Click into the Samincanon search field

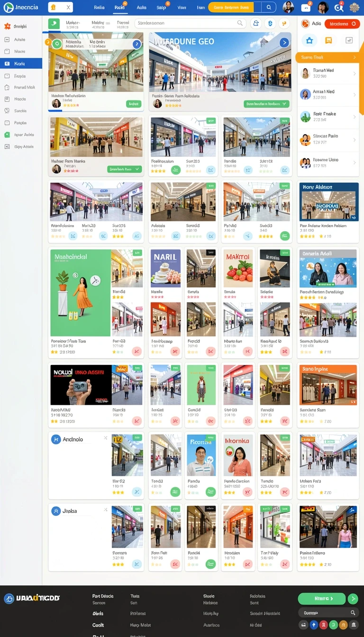190,23
